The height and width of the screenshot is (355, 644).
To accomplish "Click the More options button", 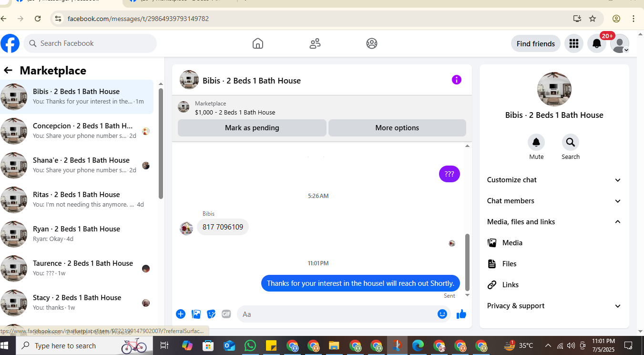I will [x=397, y=128].
